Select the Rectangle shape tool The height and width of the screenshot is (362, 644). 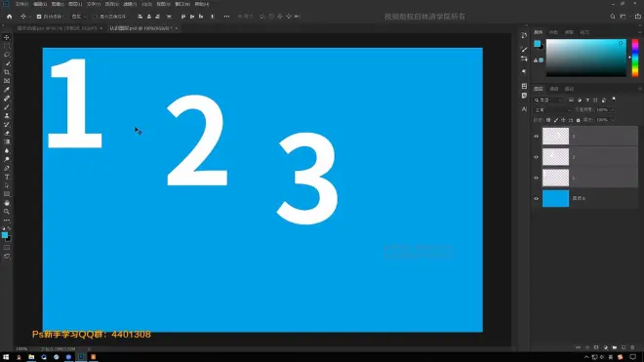(7, 194)
